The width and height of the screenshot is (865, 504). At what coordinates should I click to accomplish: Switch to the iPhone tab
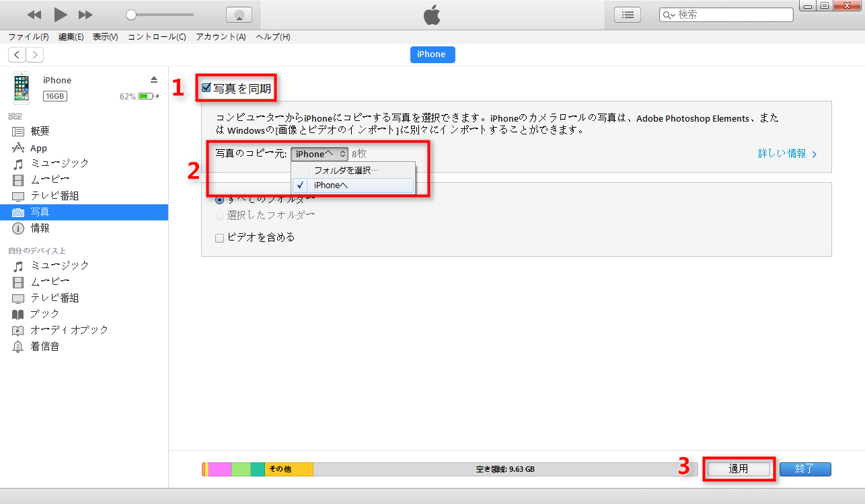click(432, 54)
